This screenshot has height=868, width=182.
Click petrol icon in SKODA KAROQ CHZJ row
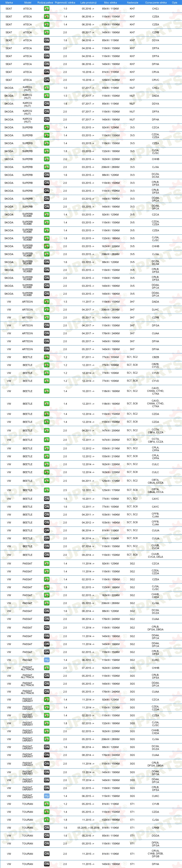(47, 88)
